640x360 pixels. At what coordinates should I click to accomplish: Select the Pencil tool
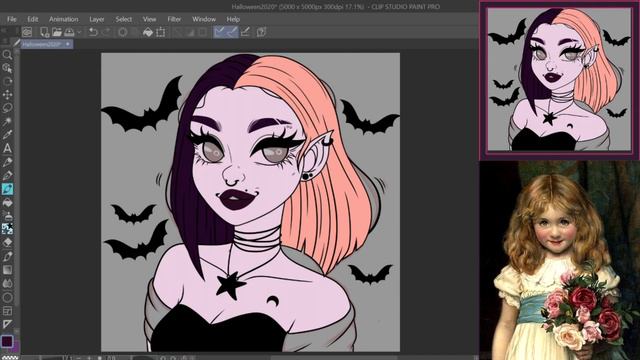(7, 176)
